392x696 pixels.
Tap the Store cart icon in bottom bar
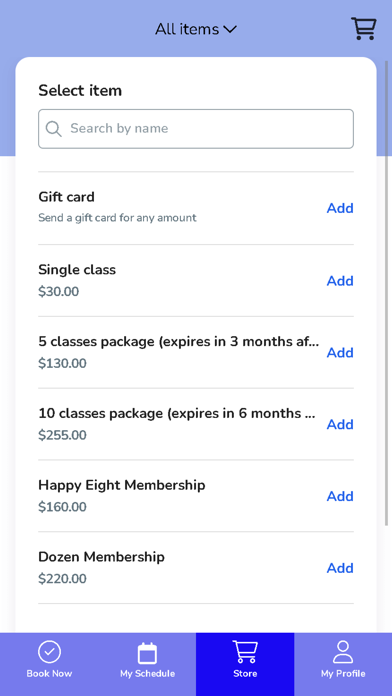[x=245, y=652]
